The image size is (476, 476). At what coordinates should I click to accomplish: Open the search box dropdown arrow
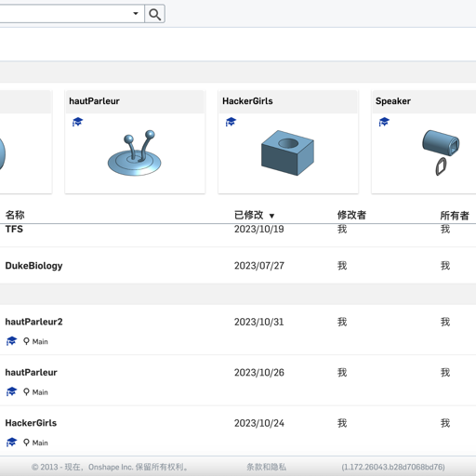click(136, 13)
